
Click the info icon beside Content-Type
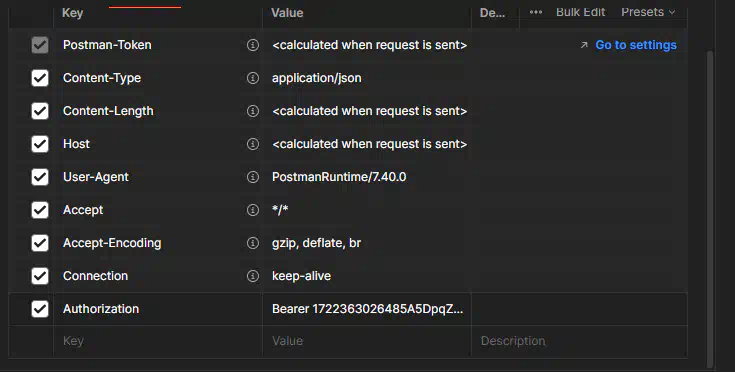click(253, 78)
